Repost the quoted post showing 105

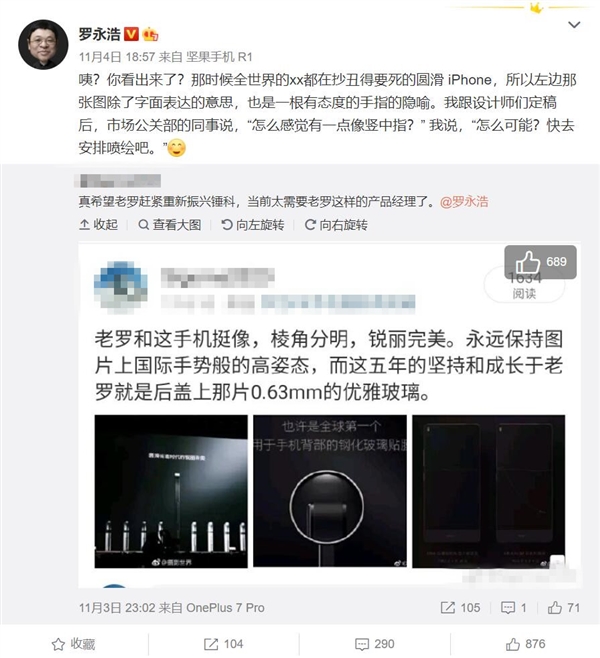pos(460,608)
